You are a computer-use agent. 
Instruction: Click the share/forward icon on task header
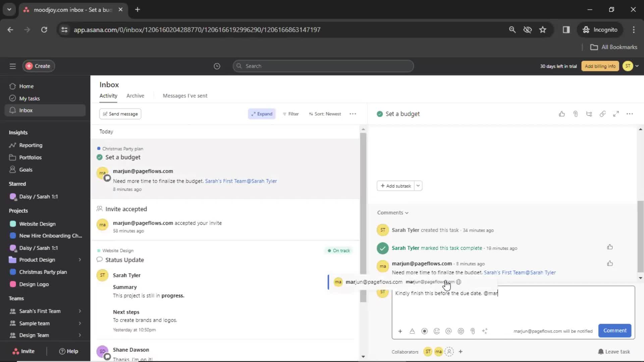[589, 114]
